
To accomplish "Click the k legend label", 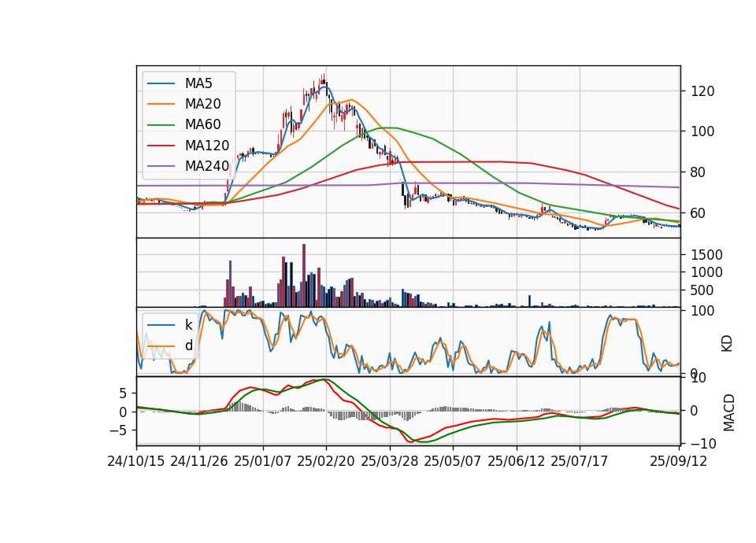I will 188,325.
